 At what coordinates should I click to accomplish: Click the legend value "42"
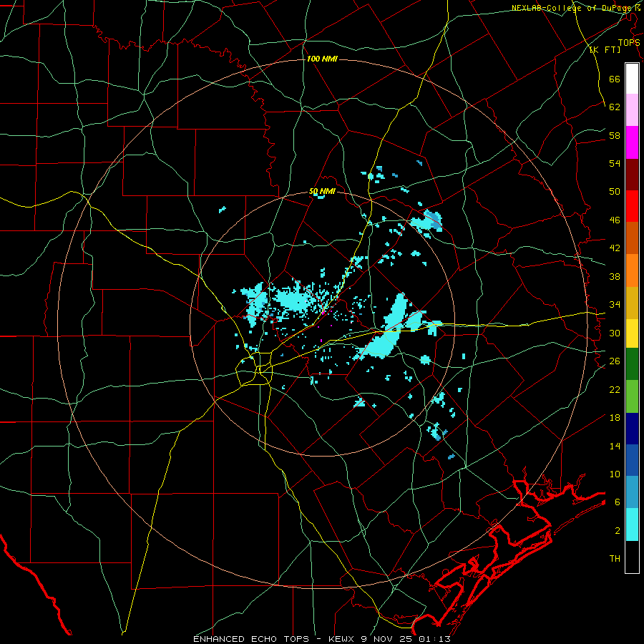(x=615, y=248)
